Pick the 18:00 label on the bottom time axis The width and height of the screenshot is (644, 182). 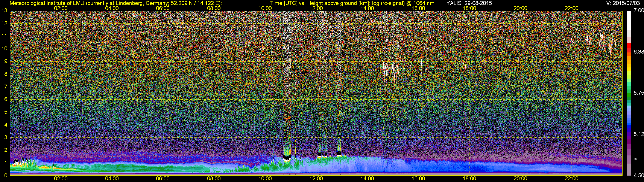pyautogui.click(x=469, y=179)
